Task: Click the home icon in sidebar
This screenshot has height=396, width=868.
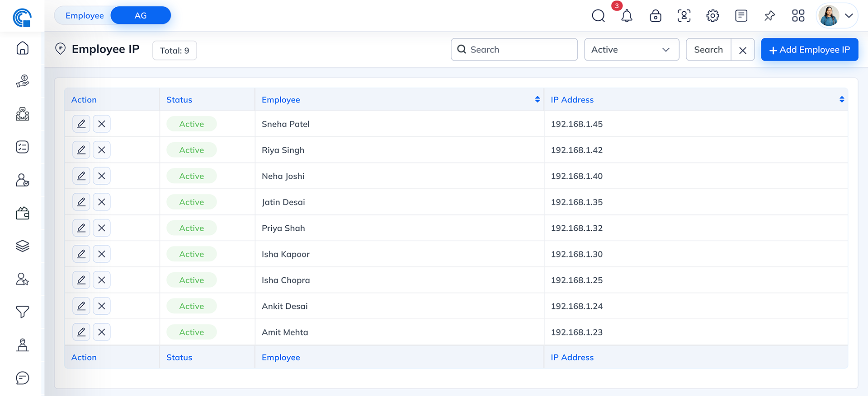Action: (x=23, y=48)
